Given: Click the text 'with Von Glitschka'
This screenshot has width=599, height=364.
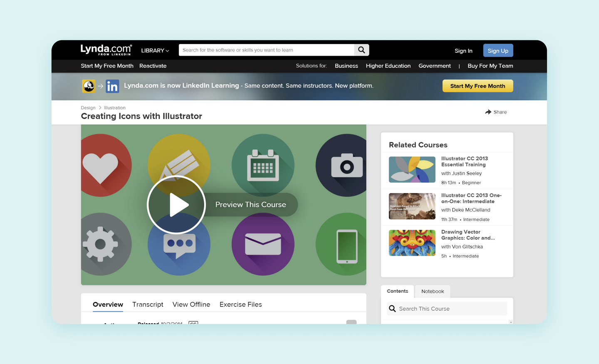Looking at the screenshot, I should pos(462,247).
